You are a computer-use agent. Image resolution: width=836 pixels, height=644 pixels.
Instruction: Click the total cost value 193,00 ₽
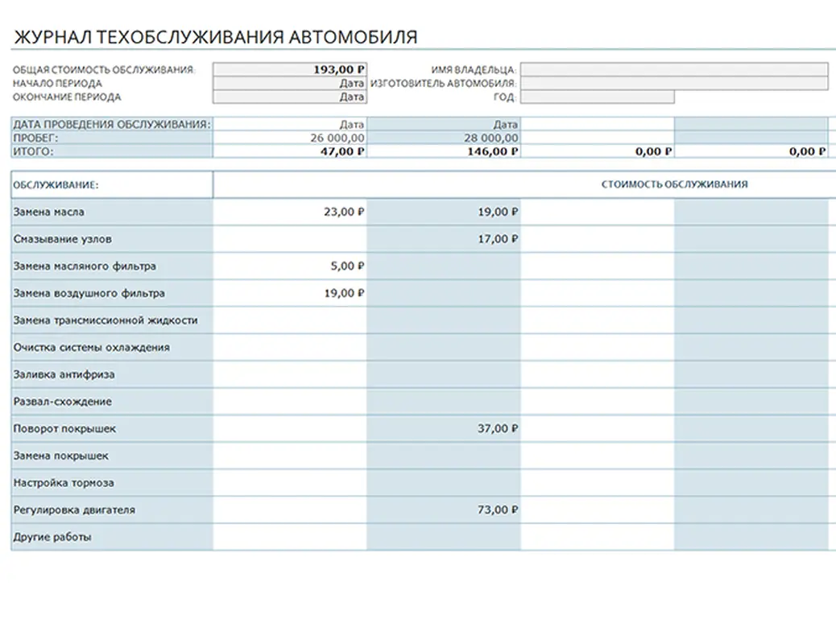tap(330, 68)
